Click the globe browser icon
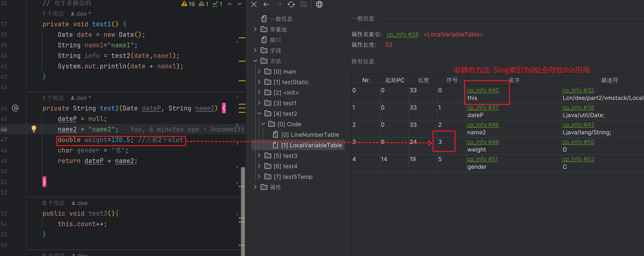Viewport: 644px width, 256px height. [319, 4]
